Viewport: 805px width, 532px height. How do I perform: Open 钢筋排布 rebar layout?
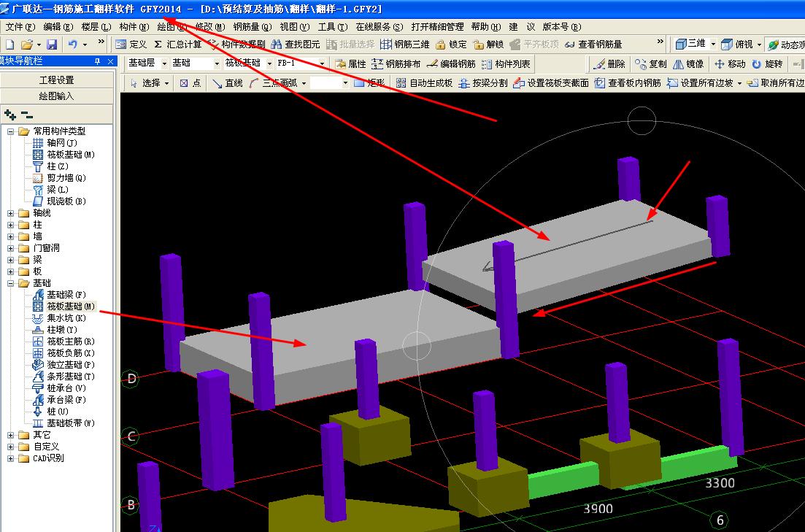pos(396,63)
